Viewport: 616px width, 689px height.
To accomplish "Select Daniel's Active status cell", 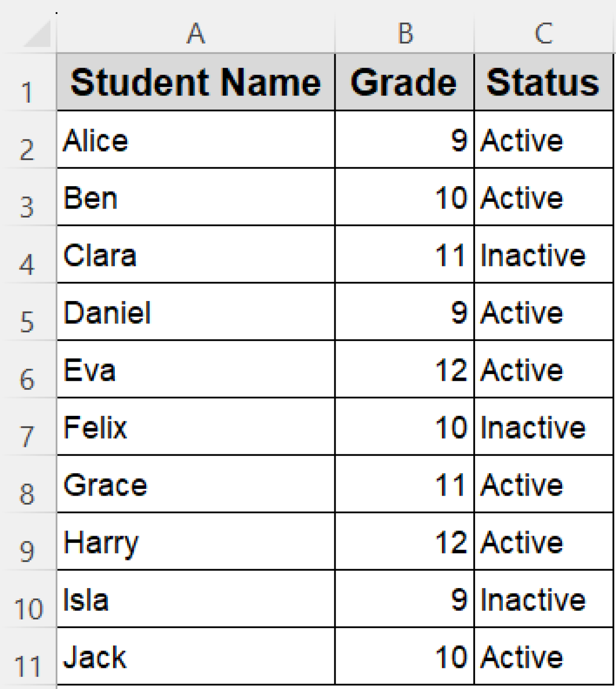I will click(544, 313).
